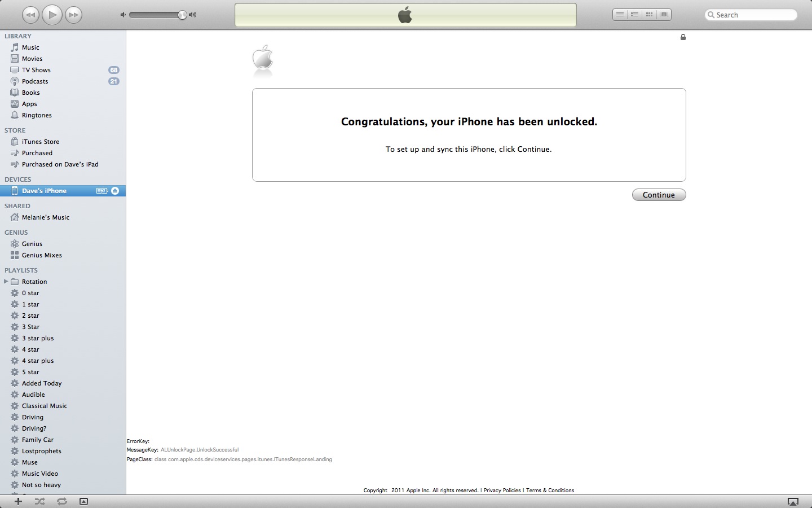Viewport: 812px width, 508px height.
Task: Skip to next track button
Action: (73, 15)
